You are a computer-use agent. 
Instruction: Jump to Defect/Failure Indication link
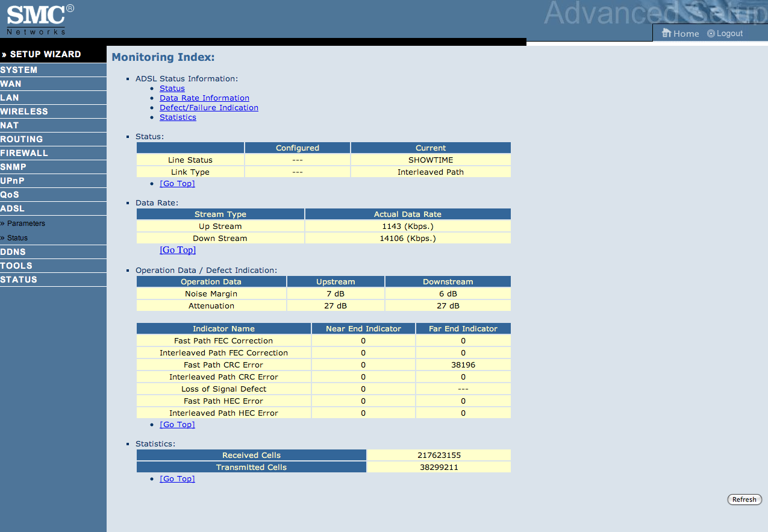[x=209, y=108]
